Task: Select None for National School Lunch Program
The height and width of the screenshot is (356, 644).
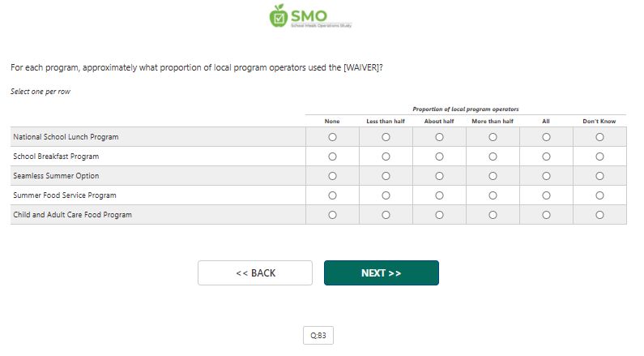Action: click(332, 137)
